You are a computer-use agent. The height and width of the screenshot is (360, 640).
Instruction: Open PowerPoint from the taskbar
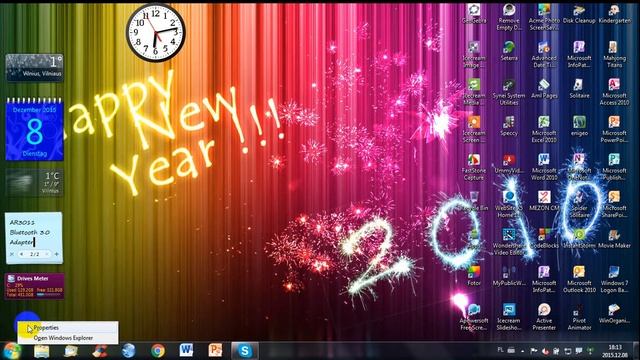click(216, 351)
